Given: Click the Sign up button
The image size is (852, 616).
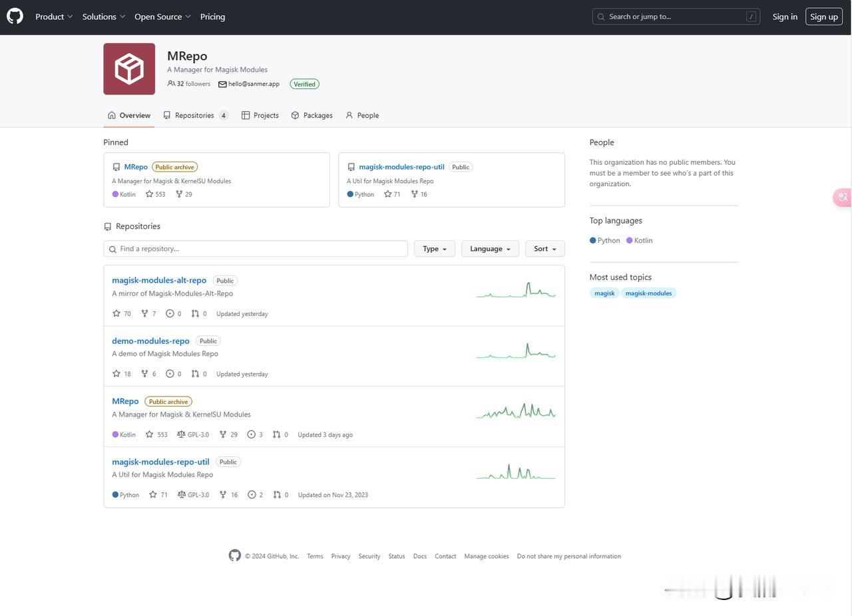Looking at the screenshot, I should coord(824,17).
